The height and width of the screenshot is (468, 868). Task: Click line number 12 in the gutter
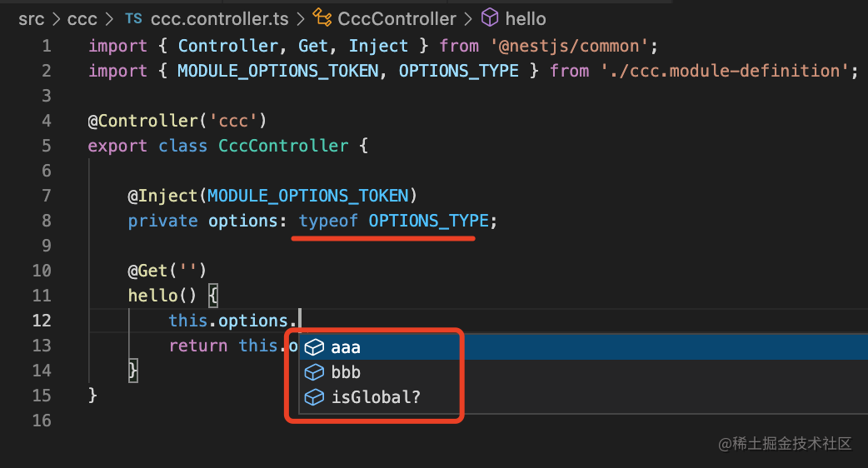[x=42, y=321]
